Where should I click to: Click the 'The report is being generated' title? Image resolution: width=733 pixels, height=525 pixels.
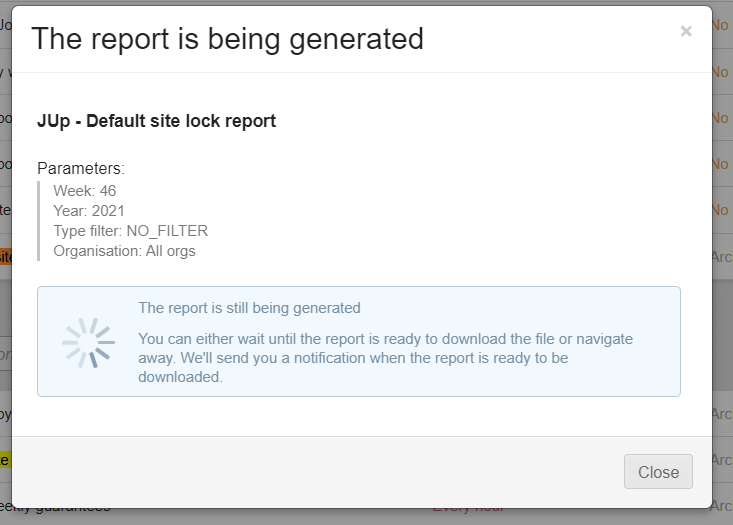tap(228, 39)
